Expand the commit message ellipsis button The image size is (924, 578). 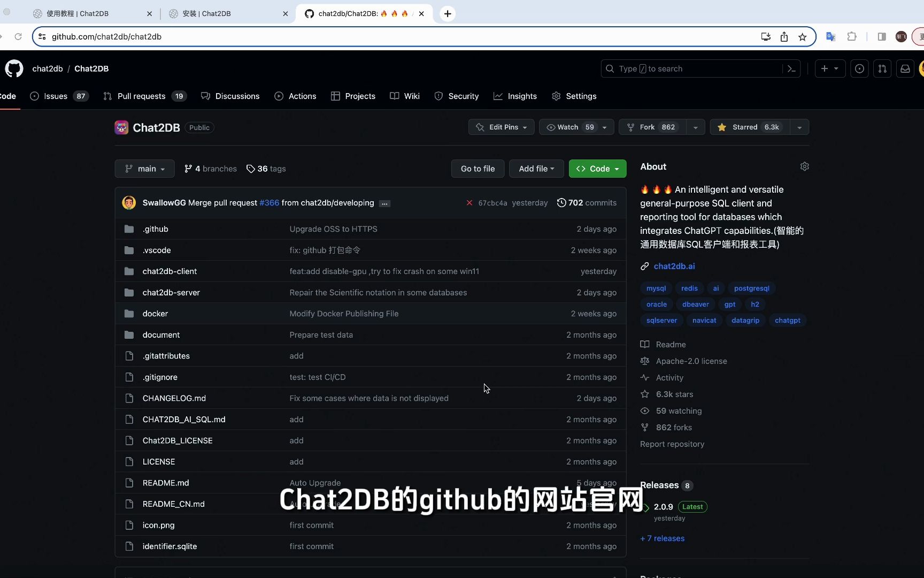[384, 203]
